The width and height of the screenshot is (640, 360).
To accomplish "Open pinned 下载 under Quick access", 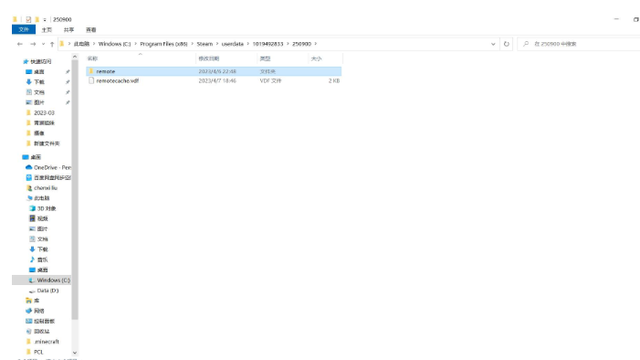I will (x=39, y=82).
